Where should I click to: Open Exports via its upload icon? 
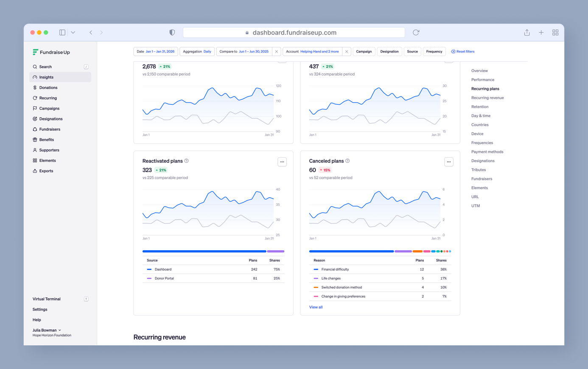pos(35,171)
